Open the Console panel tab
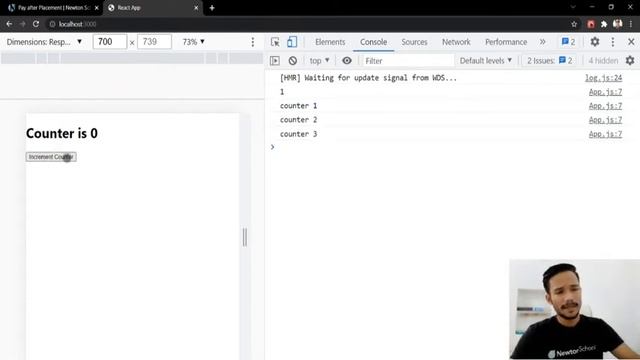Screen dimensions: 640x360 pyautogui.click(x=373, y=42)
